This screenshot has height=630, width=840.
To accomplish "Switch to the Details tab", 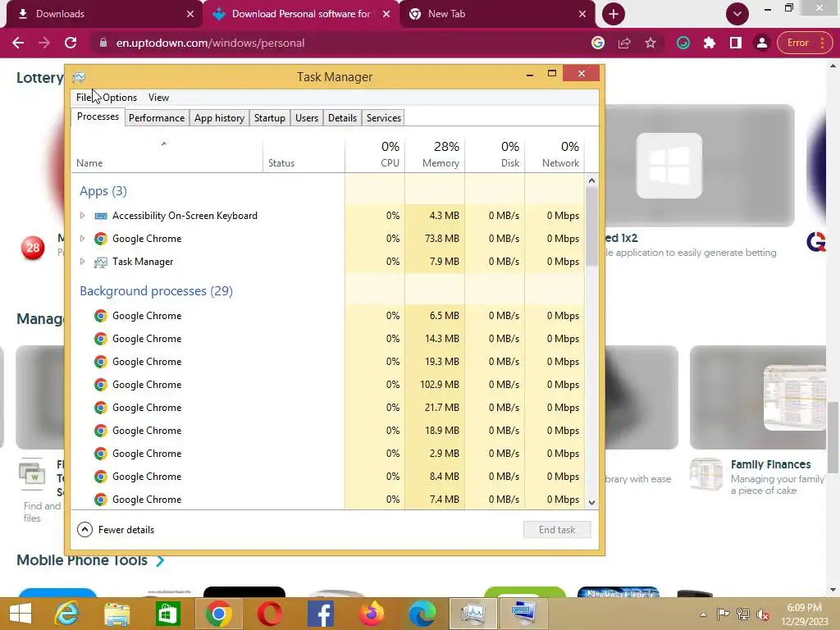I will pos(342,118).
